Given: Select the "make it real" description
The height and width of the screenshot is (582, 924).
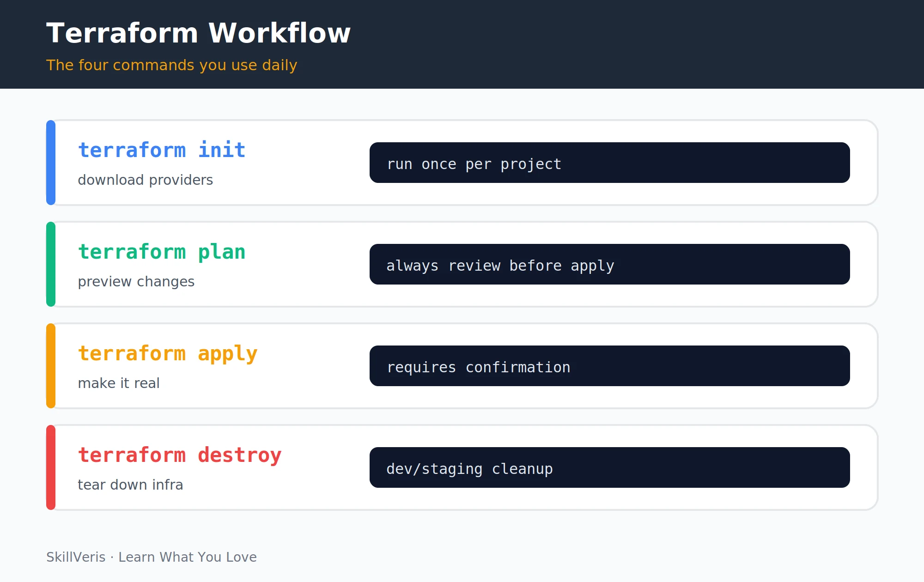Looking at the screenshot, I should (x=119, y=383).
